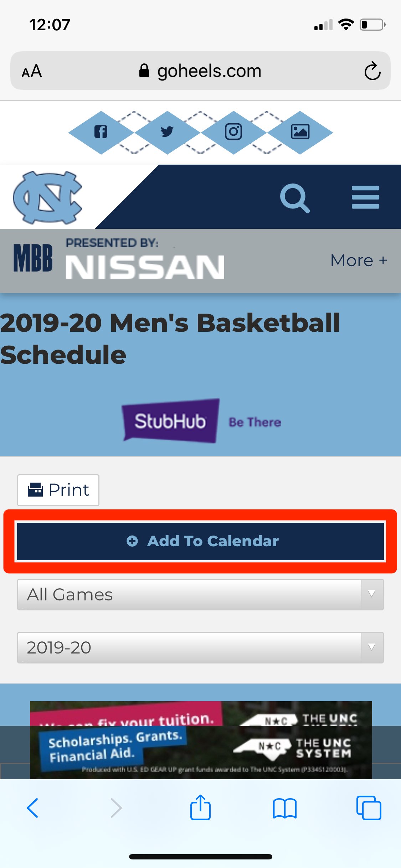Open the Instagram diamond icon
The height and width of the screenshot is (868, 401).
(x=233, y=132)
